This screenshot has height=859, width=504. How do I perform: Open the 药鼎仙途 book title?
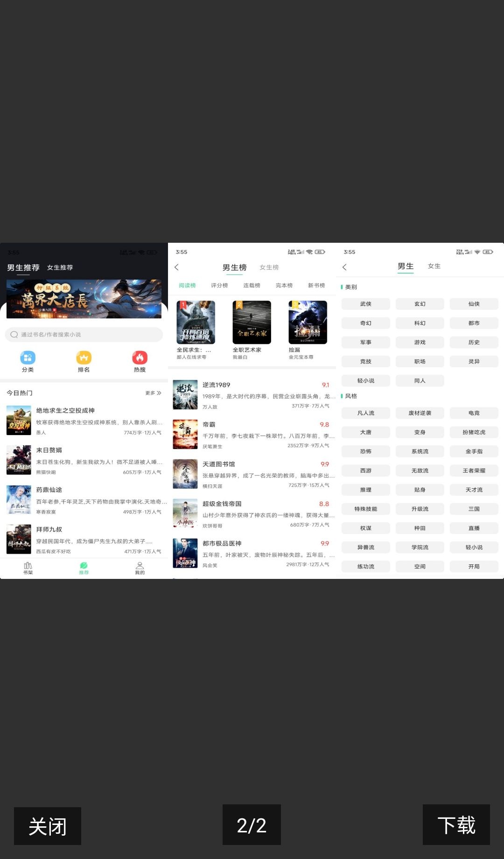point(49,490)
